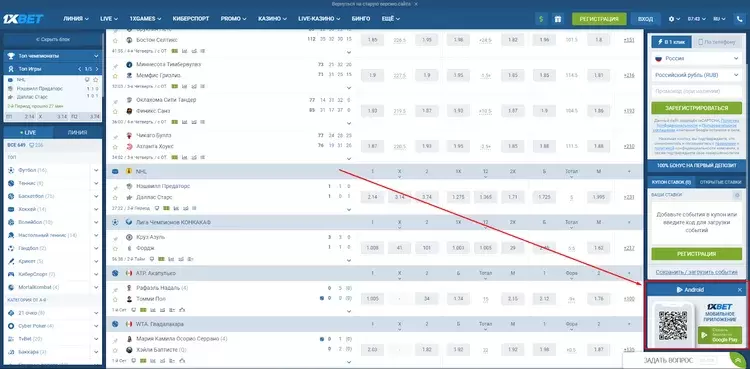Open the КАЗИНО menu

[272, 19]
